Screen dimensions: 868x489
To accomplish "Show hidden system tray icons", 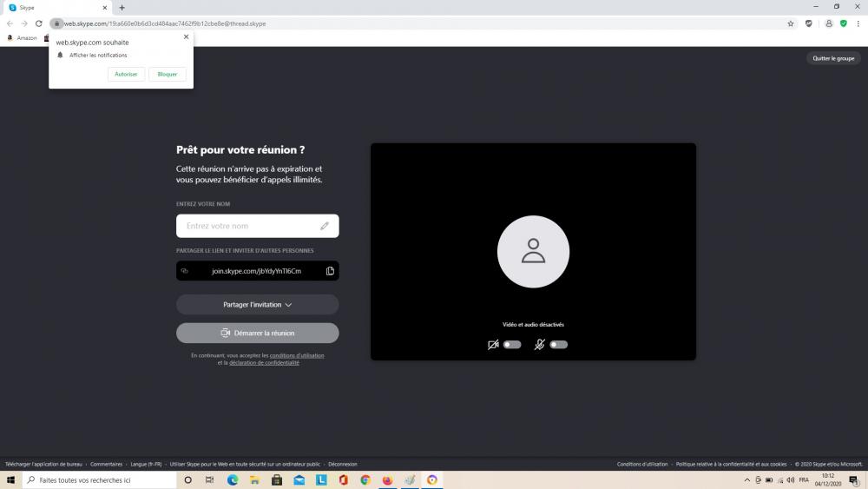I will [746, 479].
